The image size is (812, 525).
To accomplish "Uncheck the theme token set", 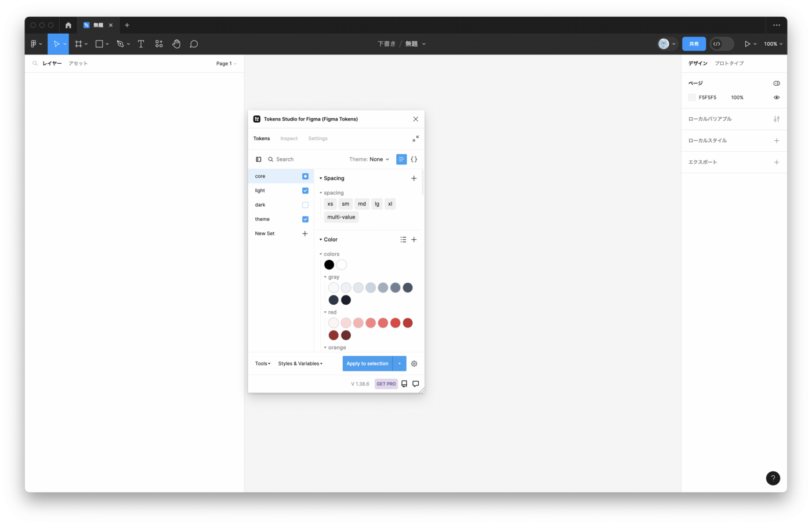I will pos(305,219).
